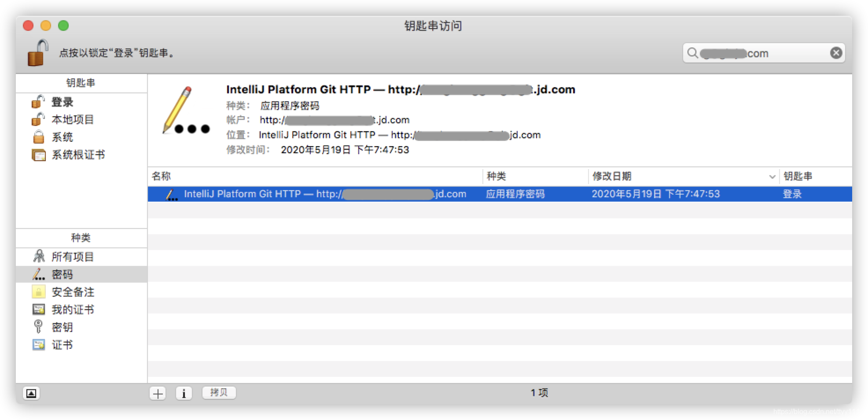Screen dimensions: 868x420
Task: Click the 钥匙串 sidebar section header
Action: 81,83
